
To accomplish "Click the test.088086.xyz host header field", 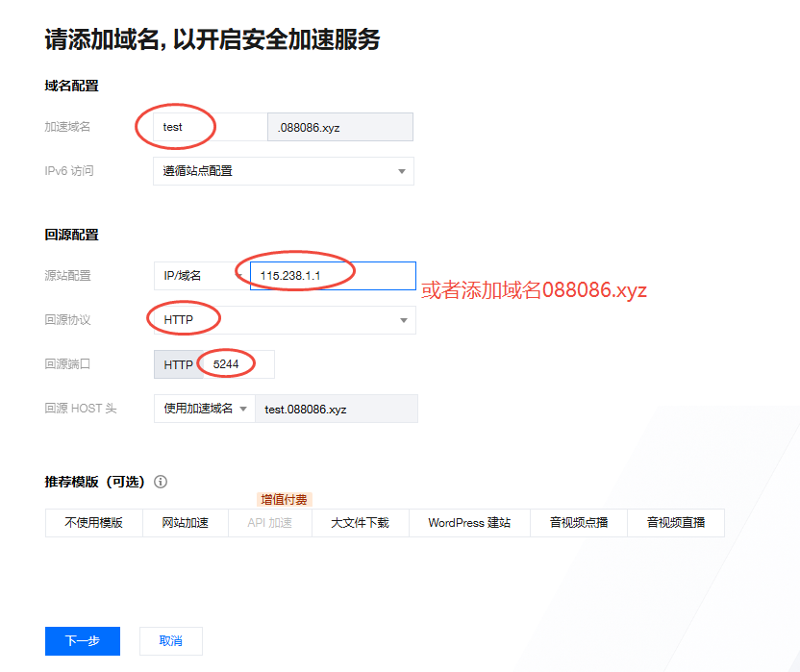I will point(336,409).
